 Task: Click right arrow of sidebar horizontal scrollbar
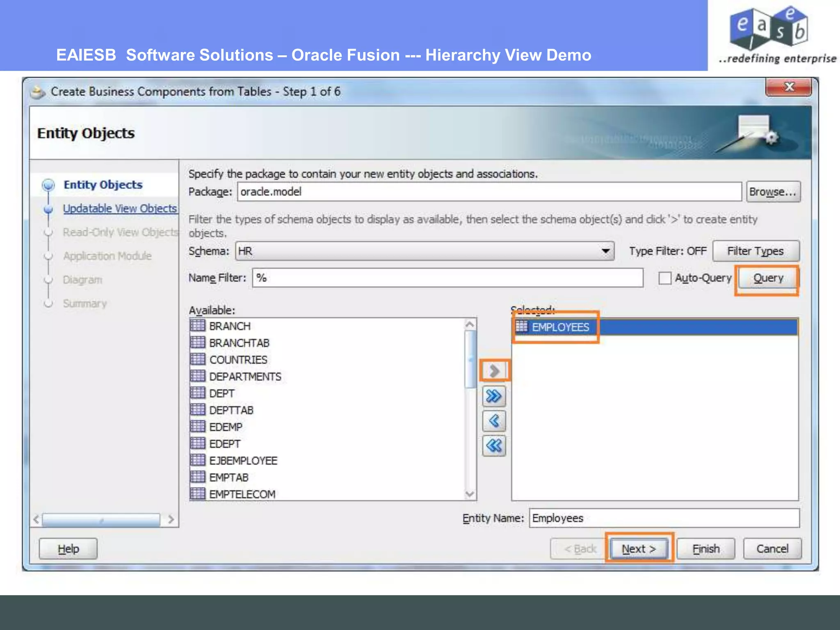point(171,520)
